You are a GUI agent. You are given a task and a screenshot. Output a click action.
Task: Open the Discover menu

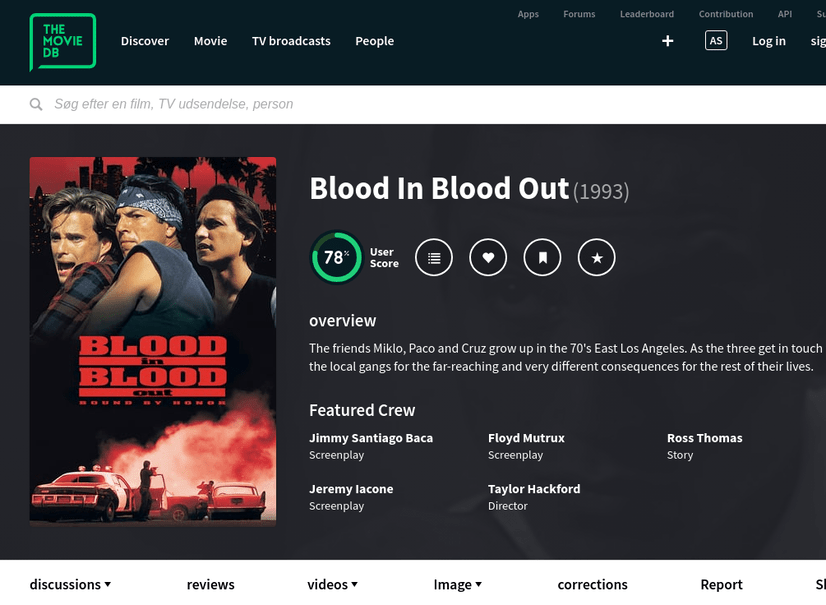point(145,41)
